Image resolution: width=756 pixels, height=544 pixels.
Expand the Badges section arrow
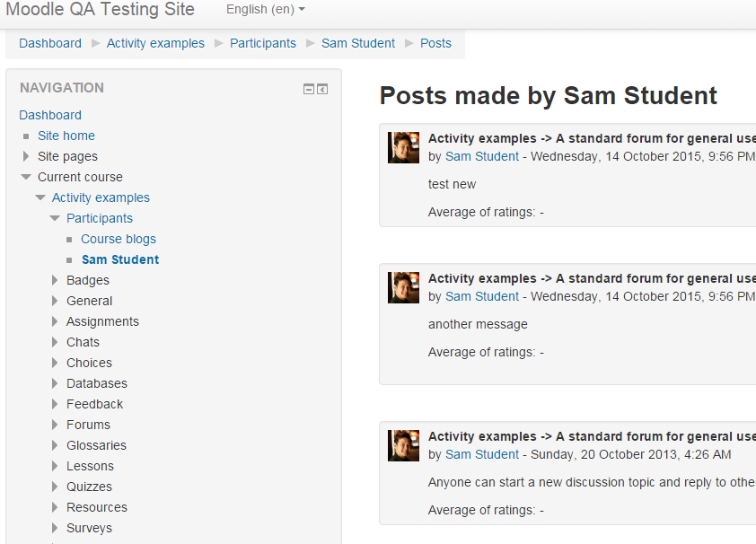coord(55,280)
